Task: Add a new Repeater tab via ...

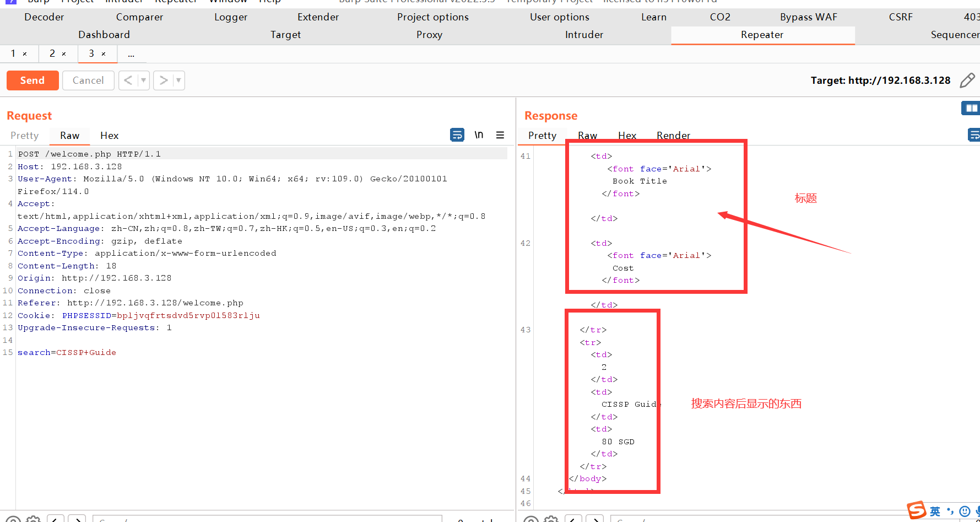Action: click(131, 54)
